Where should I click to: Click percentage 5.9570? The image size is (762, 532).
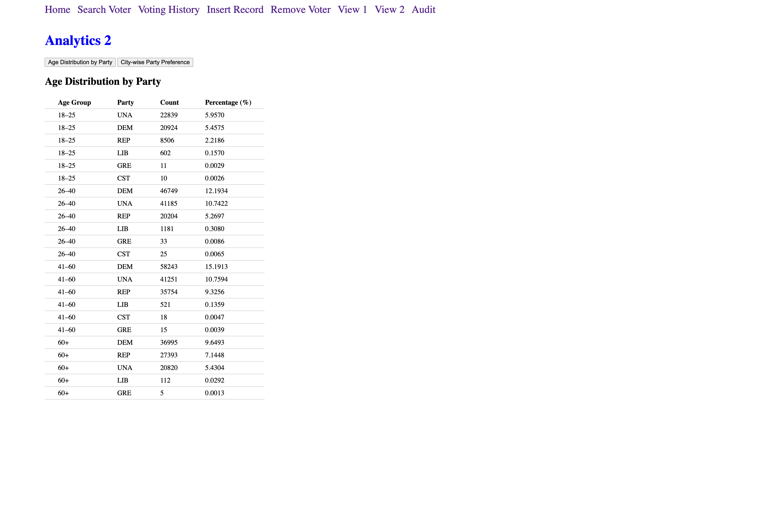coord(214,115)
